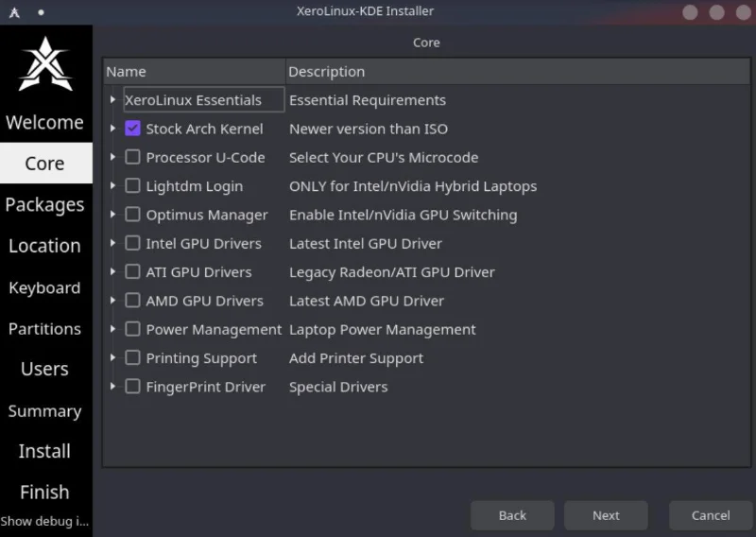Viewport: 756px width, 537px height.
Task: Enable Optimus Manager checkbox
Action: pos(132,215)
